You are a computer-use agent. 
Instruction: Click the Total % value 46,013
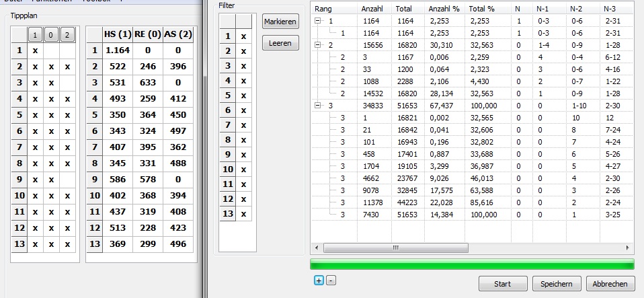tap(481, 178)
